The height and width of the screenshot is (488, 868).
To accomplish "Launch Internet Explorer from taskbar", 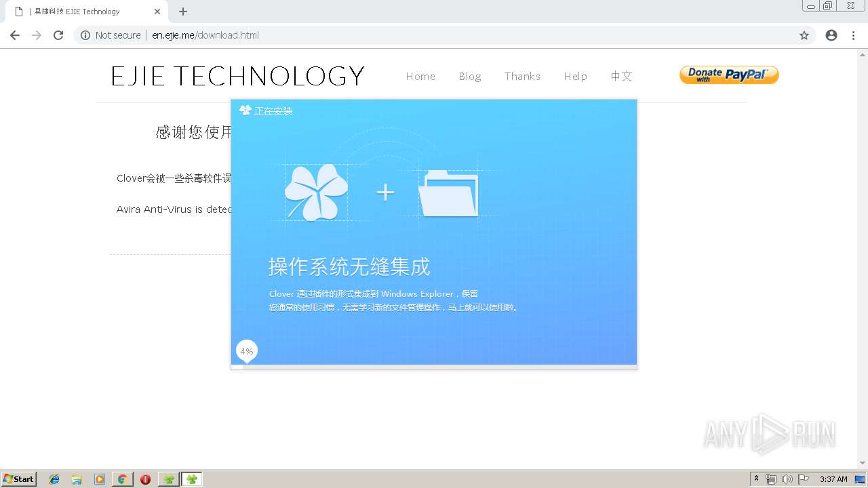I will [54, 479].
